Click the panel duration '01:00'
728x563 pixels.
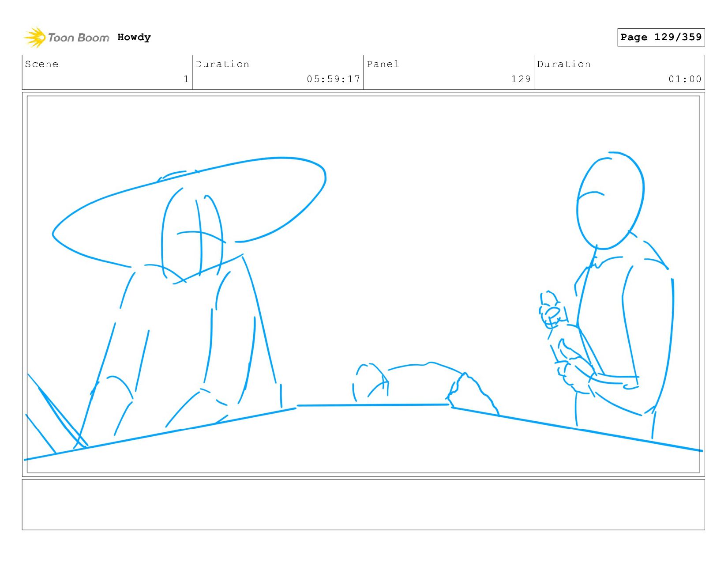tap(685, 79)
